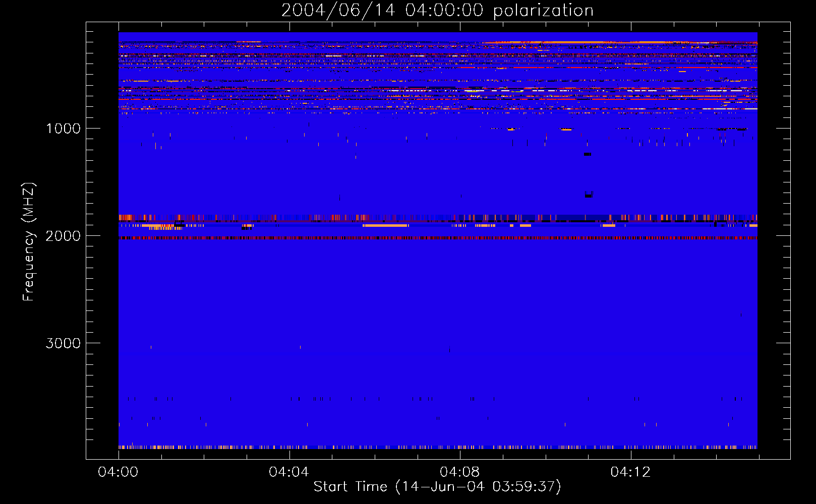Viewport: 816px width, 504px height.
Task: Select the 'Frequency (MHZ)' y-axis label
Action: [29, 242]
